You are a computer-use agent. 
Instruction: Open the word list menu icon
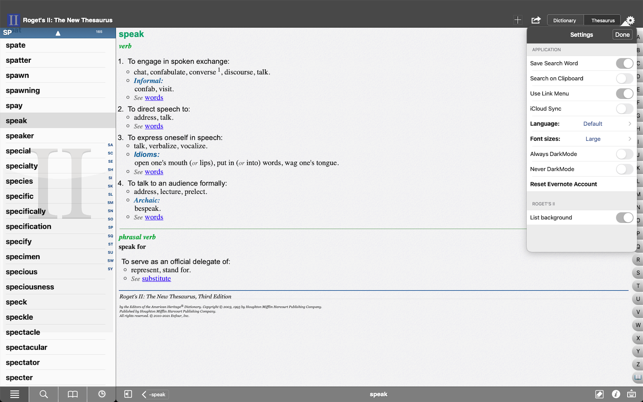coord(14,394)
